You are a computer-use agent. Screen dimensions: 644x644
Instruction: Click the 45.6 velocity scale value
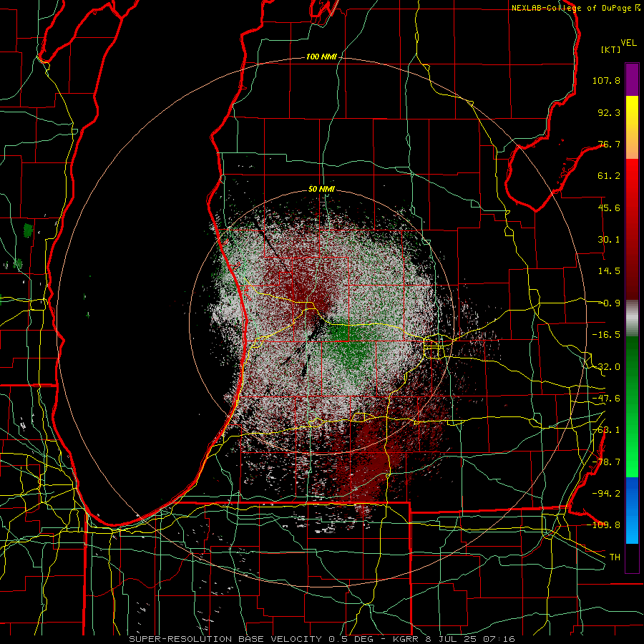point(609,208)
